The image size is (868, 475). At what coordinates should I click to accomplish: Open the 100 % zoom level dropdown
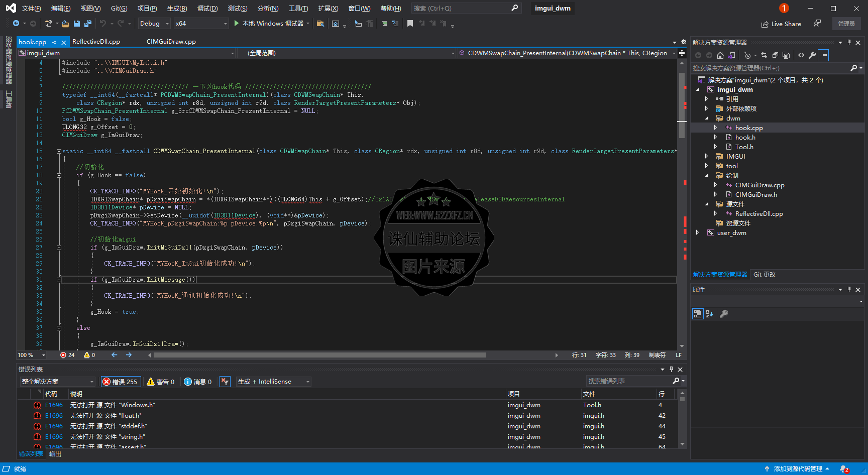coord(32,355)
